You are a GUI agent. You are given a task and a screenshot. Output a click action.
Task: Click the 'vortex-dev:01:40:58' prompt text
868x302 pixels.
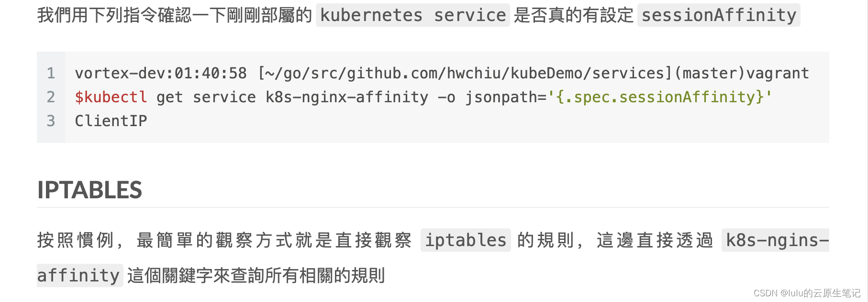161,73
